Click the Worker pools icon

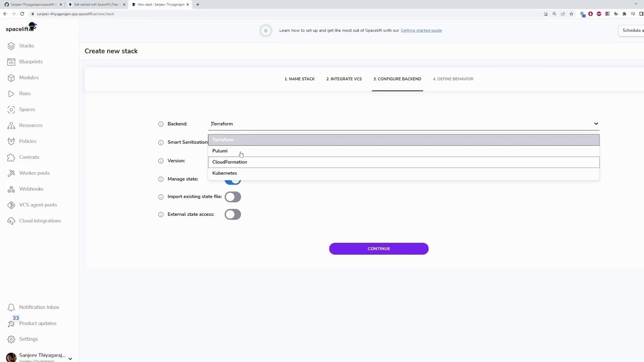coord(11,173)
